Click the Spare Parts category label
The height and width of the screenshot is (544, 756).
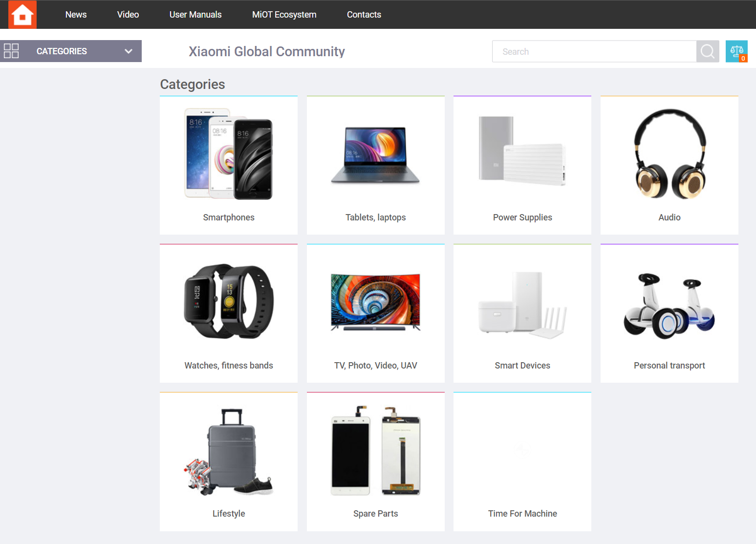coord(375,513)
